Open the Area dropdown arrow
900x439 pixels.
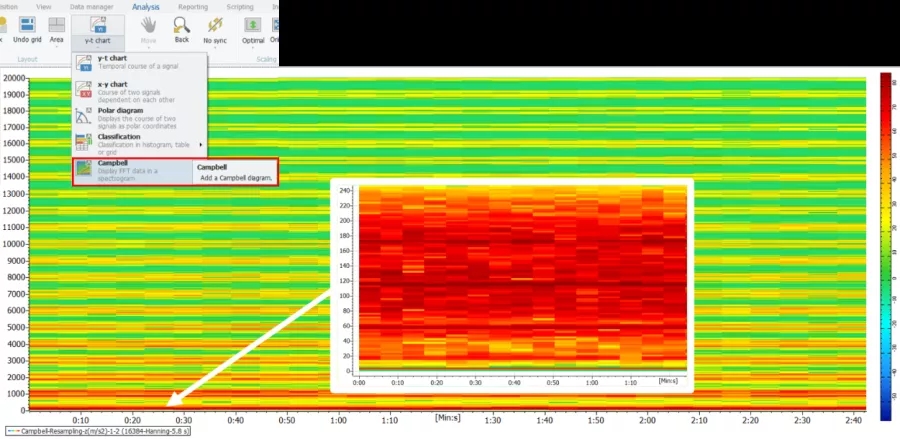[x=56, y=47]
